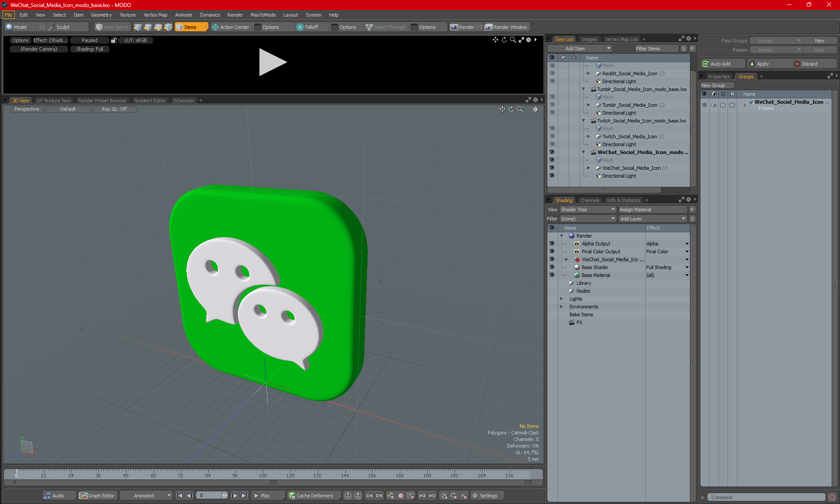Expand Environments in Shader Tree

[561, 307]
